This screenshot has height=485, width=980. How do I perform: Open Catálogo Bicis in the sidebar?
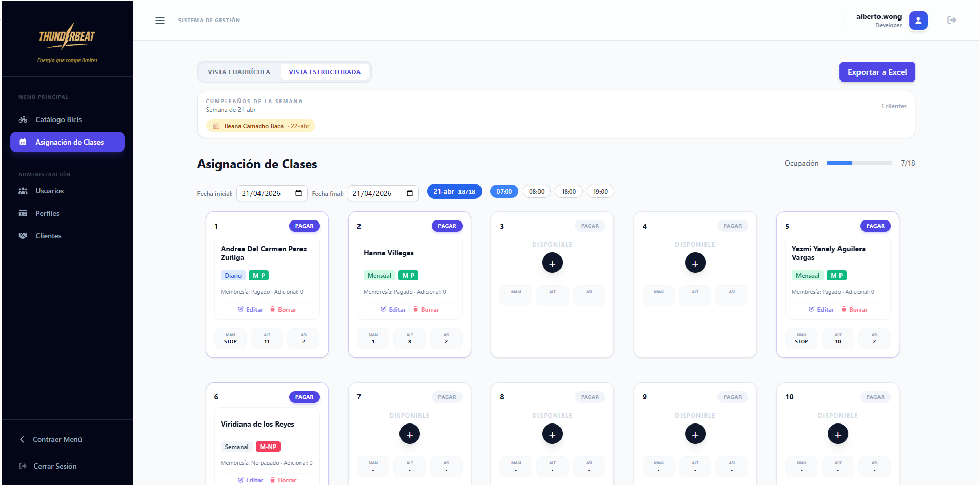[67, 119]
